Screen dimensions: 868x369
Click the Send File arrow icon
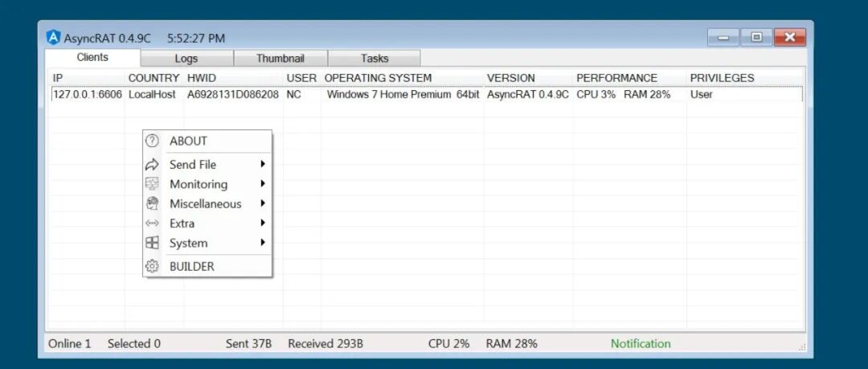click(x=152, y=165)
